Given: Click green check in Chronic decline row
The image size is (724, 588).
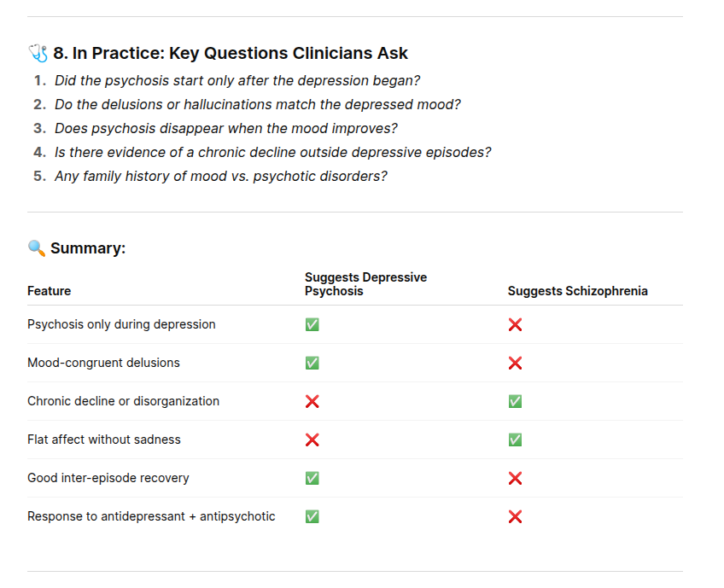Looking at the screenshot, I should 515,401.
